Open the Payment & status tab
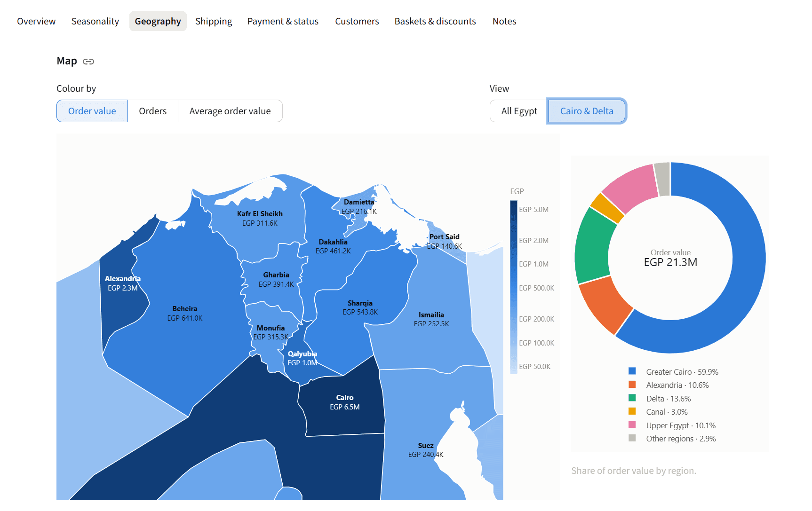This screenshot has height=511, width=812. 283,21
